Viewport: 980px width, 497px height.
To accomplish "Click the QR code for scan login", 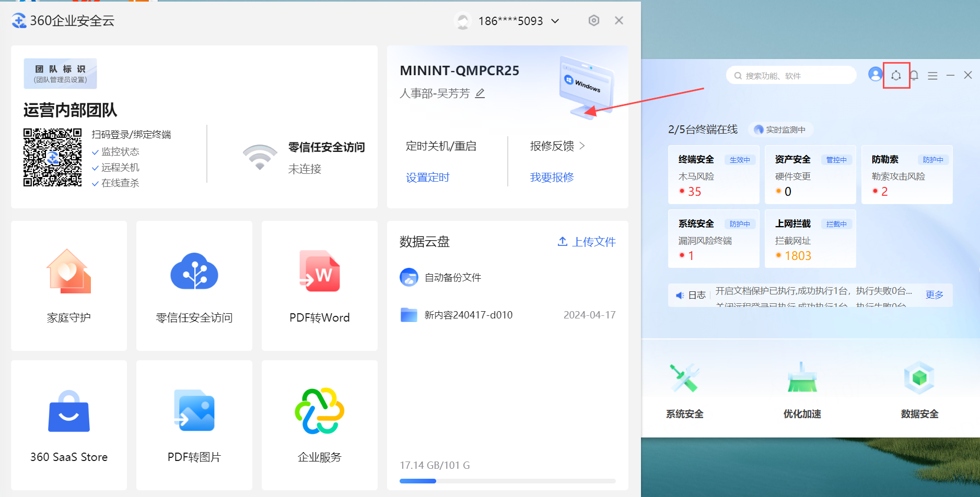I will click(x=52, y=157).
